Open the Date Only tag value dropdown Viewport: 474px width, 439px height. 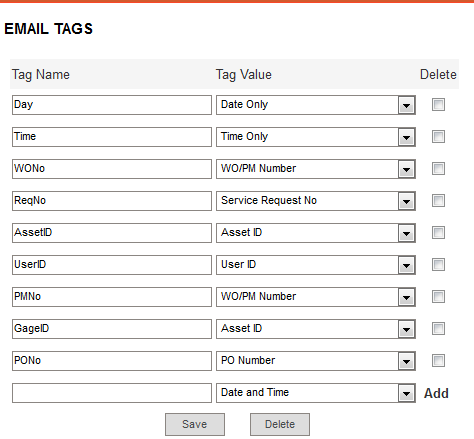click(x=315, y=105)
